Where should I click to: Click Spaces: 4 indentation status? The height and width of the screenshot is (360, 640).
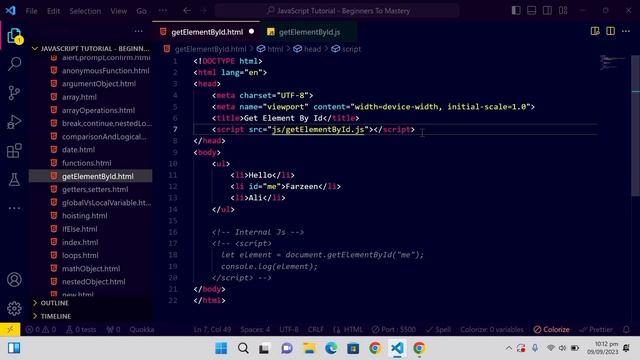pyautogui.click(x=255, y=329)
